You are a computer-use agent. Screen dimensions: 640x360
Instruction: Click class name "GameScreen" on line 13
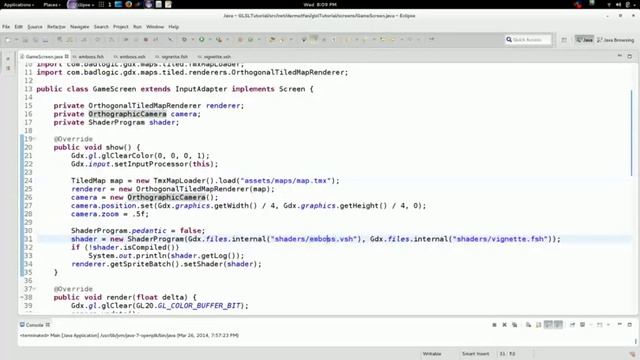[114, 89]
